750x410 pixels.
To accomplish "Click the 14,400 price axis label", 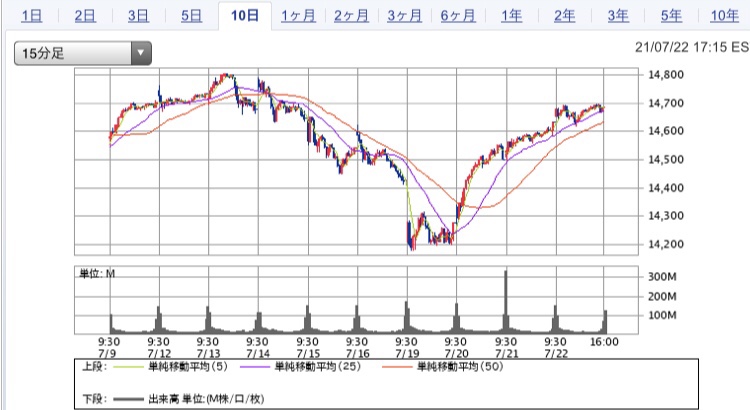I will point(666,188).
